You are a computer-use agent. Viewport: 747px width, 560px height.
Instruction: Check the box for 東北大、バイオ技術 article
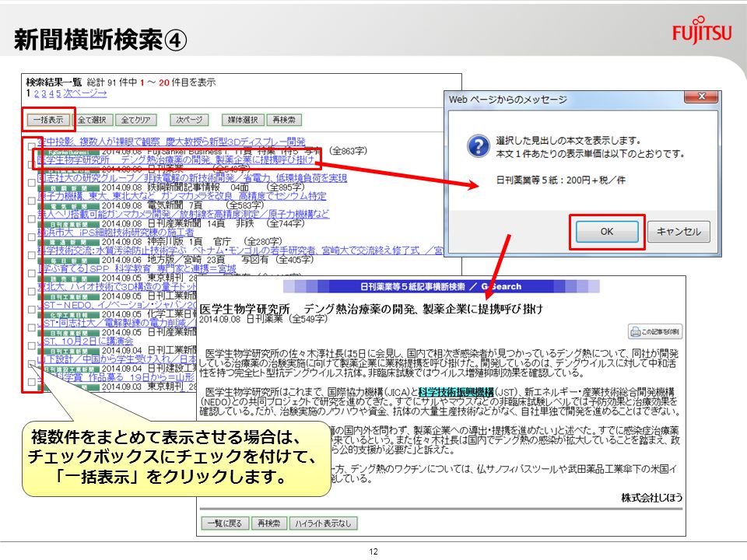pyautogui.click(x=31, y=291)
